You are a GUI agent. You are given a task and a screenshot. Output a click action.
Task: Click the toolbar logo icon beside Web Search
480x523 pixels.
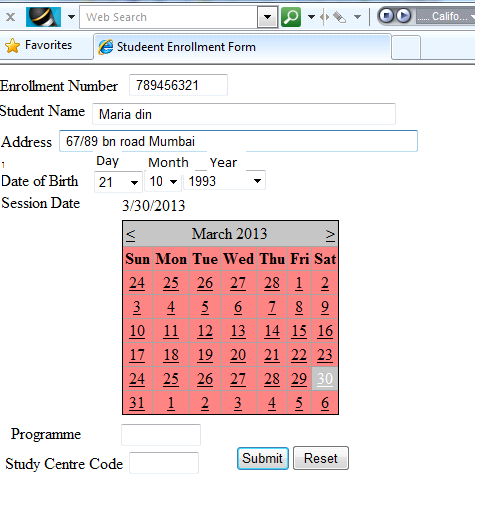[x=43, y=17]
